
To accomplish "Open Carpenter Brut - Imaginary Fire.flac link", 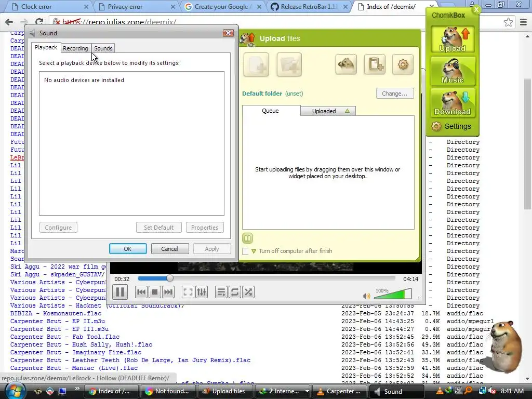I will click(76, 353).
